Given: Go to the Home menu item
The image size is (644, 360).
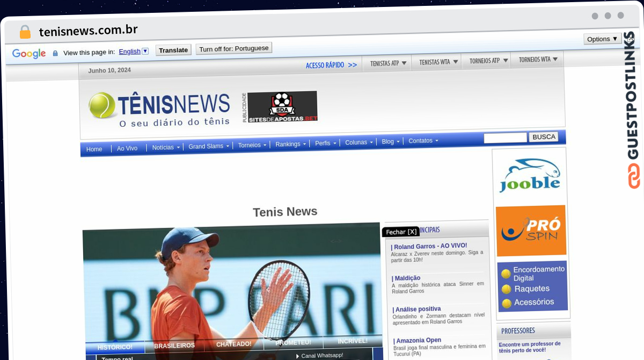Looking at the screenshot, I should (x=94, y=149).
